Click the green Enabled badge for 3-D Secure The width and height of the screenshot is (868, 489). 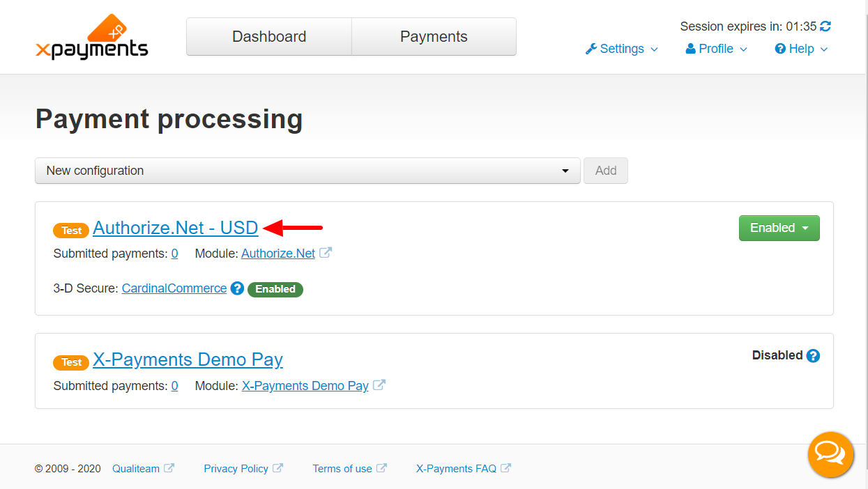click(x=275, y=289)
